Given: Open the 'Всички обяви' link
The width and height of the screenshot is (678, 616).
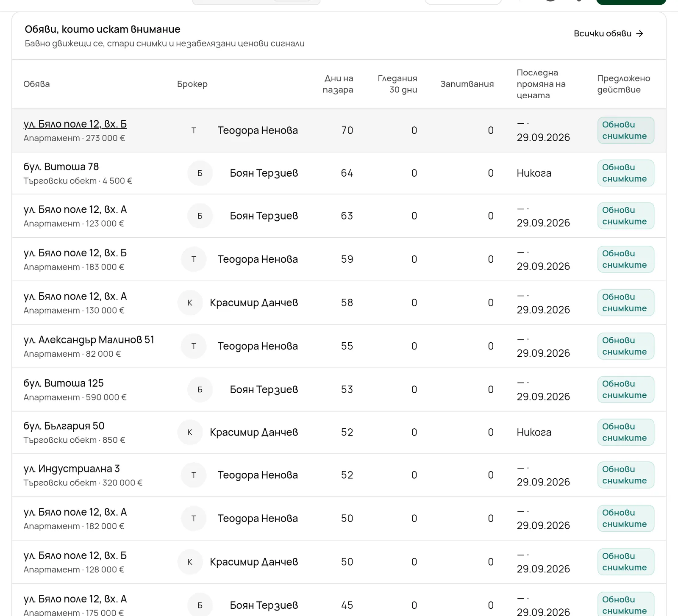Looking at the screenshot, I should (x=609, y=33).
